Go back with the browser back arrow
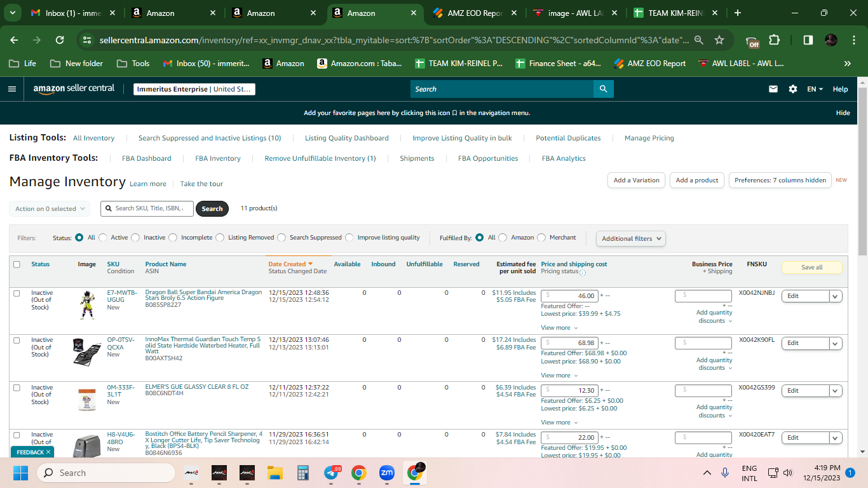The image size is (868, 488). point(15,40)
